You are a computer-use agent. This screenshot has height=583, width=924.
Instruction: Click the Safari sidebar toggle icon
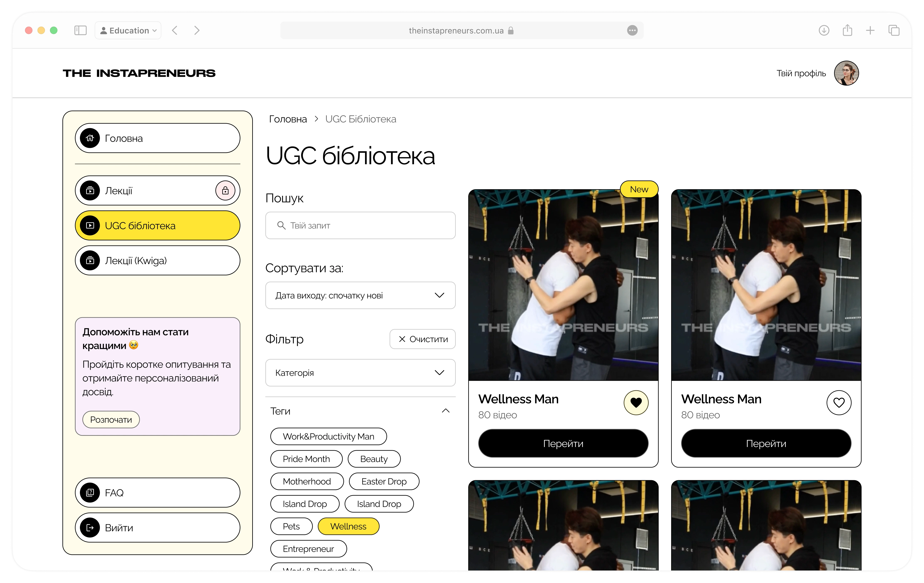pyautogui.click(x=80, y=30)
